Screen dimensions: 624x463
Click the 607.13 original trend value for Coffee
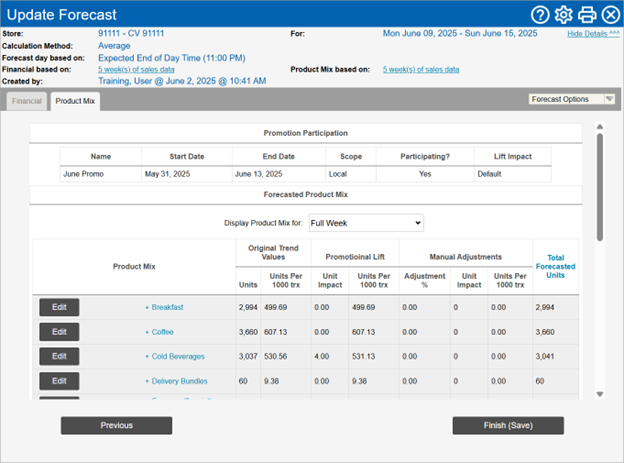click(275, 332)
